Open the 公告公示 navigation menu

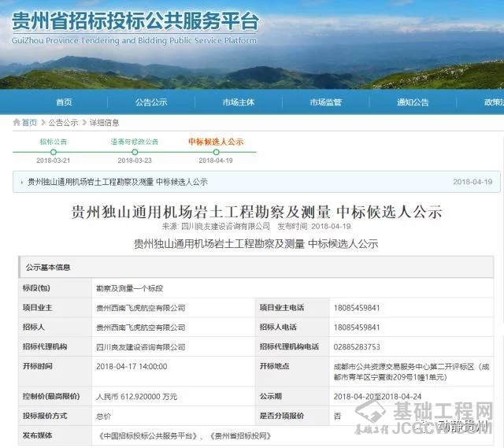(x=151, y=102)
